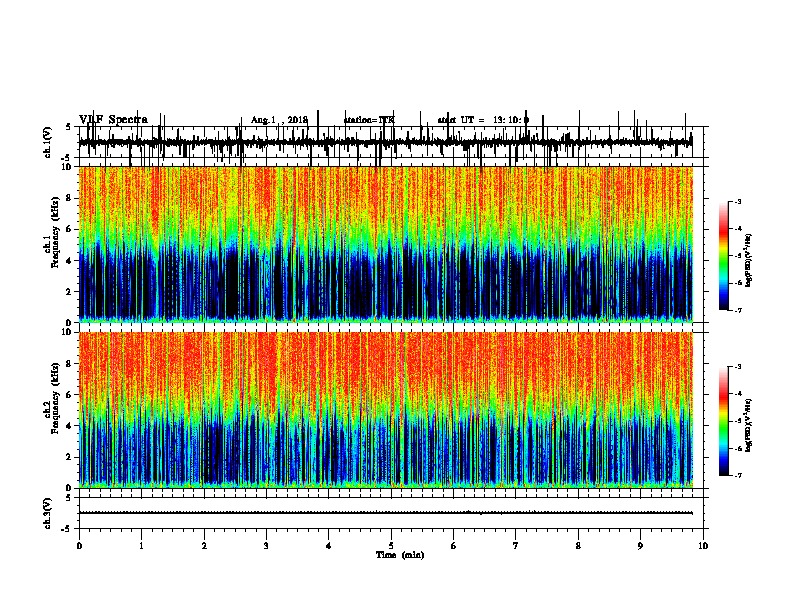Click the ch.3 flat voltage trace

click(x=386, y=513)
